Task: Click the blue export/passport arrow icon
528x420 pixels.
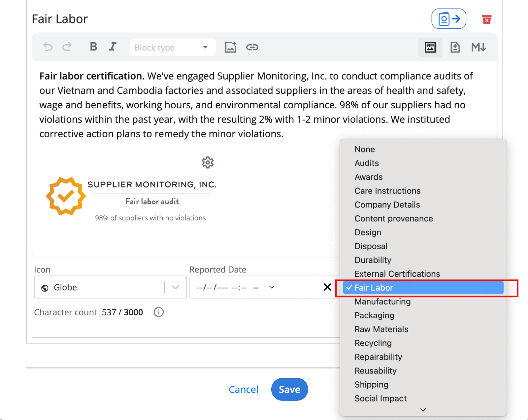Action: [x=448, y=19]
